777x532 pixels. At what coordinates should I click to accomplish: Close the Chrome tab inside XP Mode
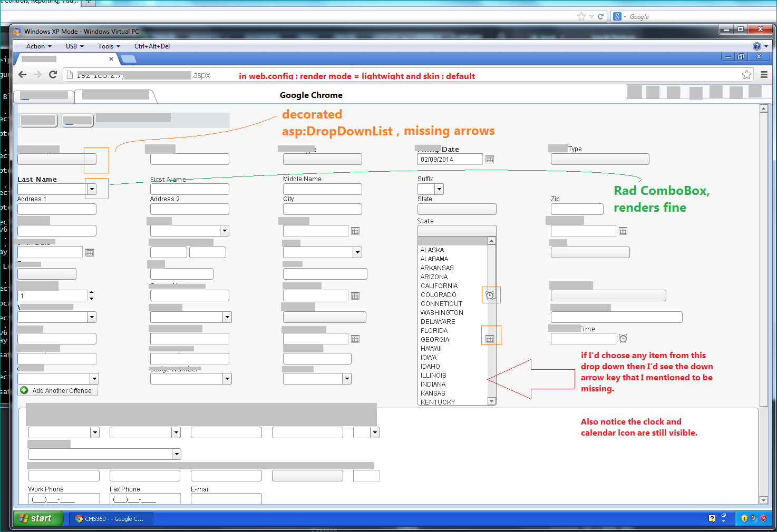click(111, 59)
